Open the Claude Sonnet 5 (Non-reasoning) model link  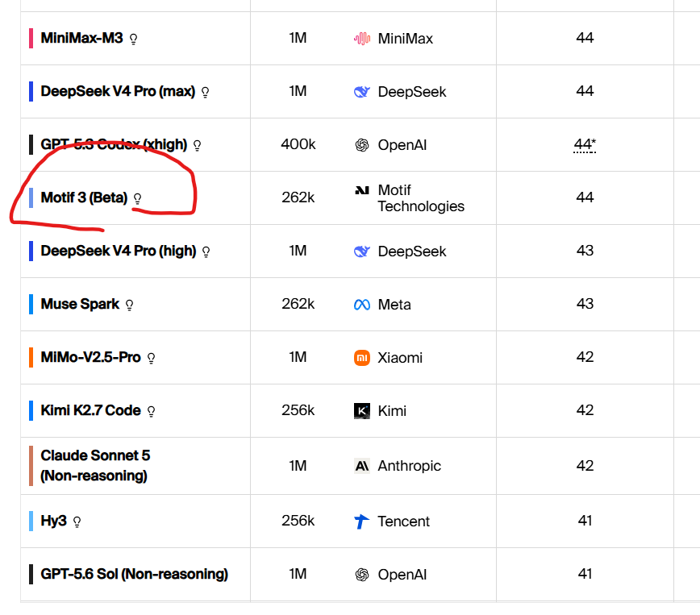click(x=95, y=466)
